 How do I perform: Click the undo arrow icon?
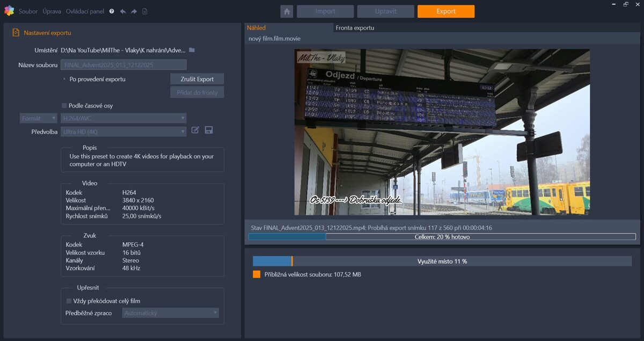[x=123, y=11]
